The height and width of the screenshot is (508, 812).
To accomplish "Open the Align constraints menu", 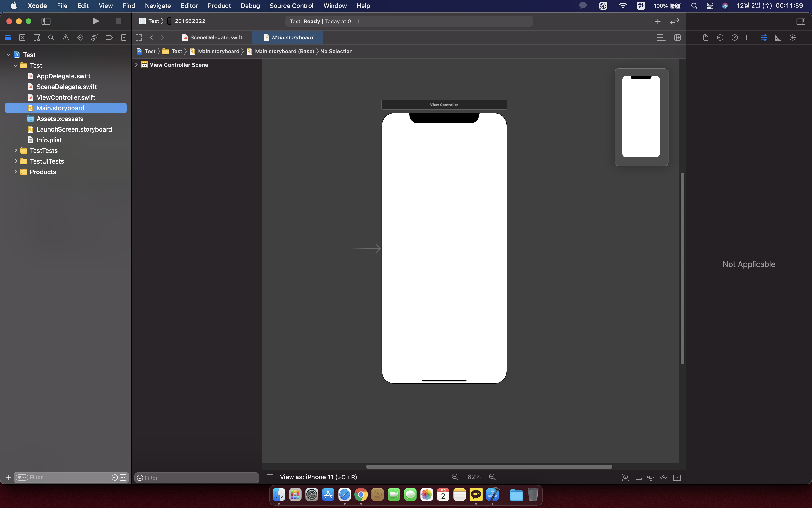I will tap(638, 478).
